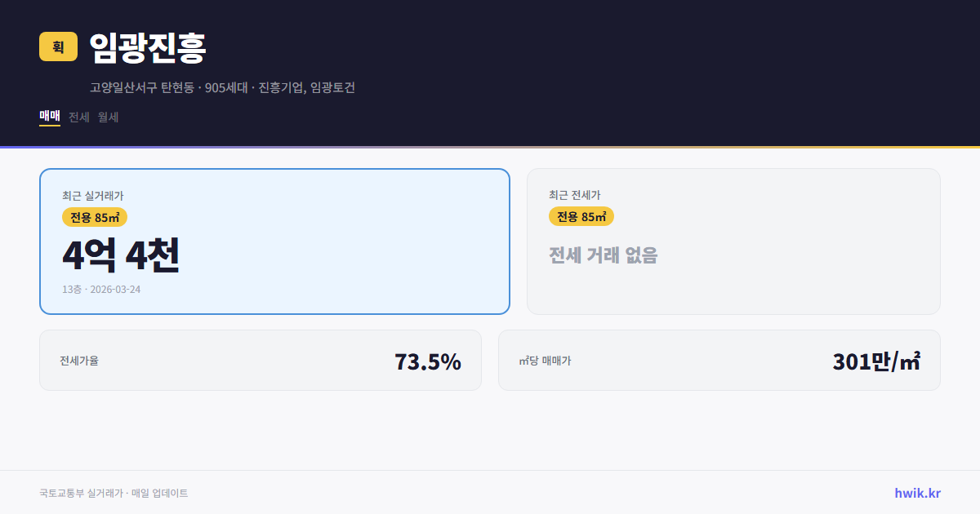Click the 전용 85㎡ badge on 전세 card
Image resolution: width=980 pixels, height=514 pixels.
581,216
